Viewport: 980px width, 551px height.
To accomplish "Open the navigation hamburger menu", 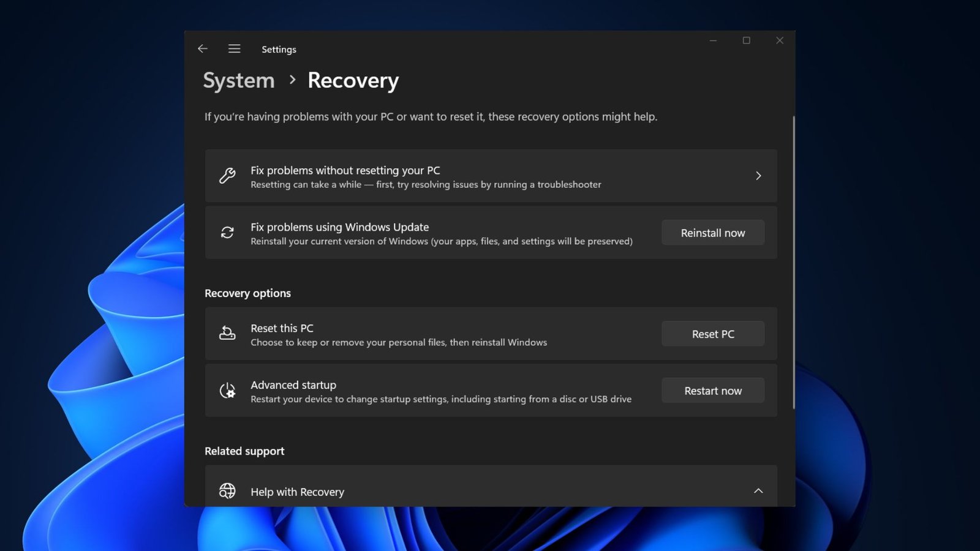I will [x=234, y=48].
